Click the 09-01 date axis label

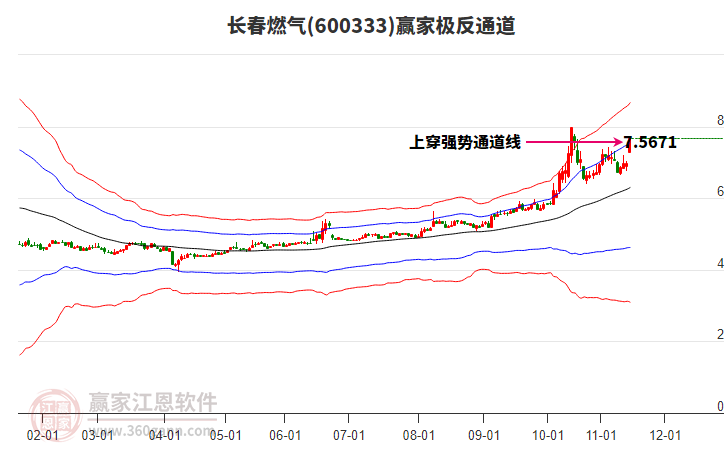483,435
